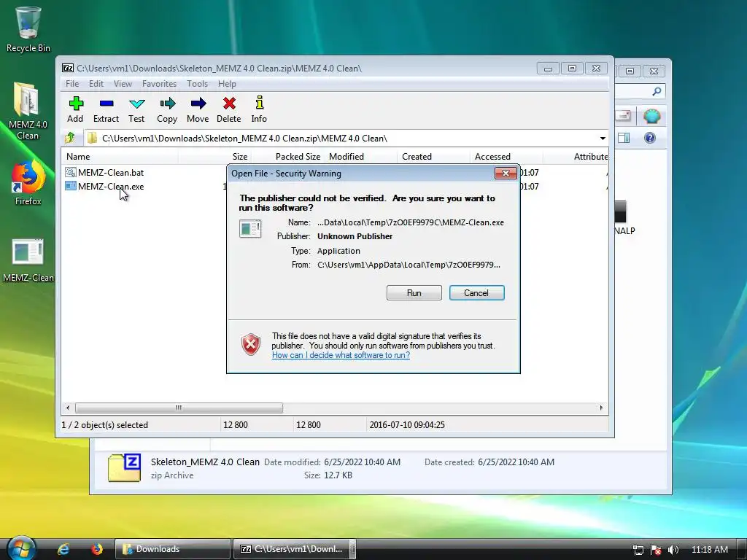Select the MEMZ-Clean desktop icon
Image resolution: width=747 pixels, height=560 pixels.
[x=28, y=260]
